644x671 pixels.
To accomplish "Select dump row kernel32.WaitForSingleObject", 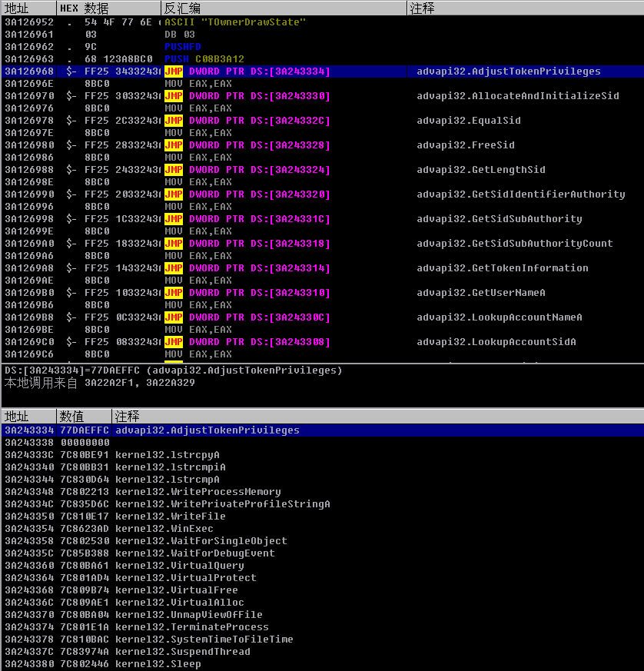I will [x=323, y=541].
